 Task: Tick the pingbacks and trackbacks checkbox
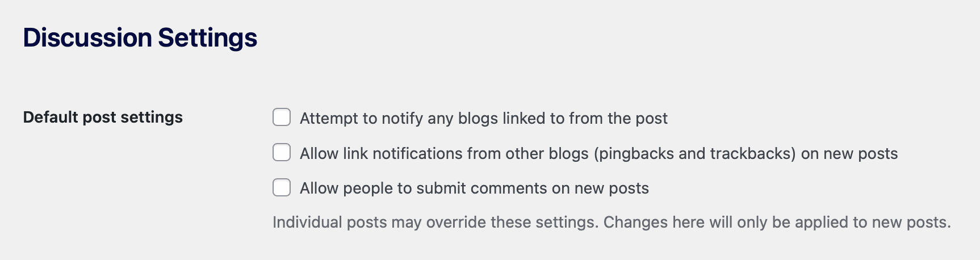click(x=282, y=153)
